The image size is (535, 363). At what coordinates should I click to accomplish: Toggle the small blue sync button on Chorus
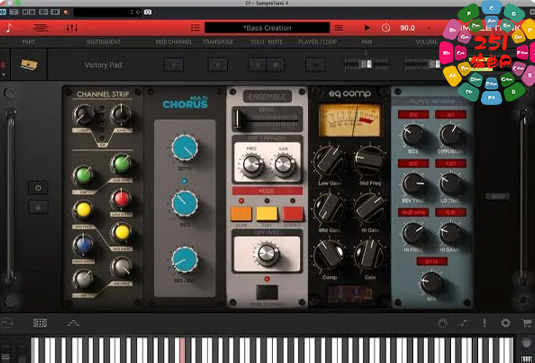coord(184,181)
